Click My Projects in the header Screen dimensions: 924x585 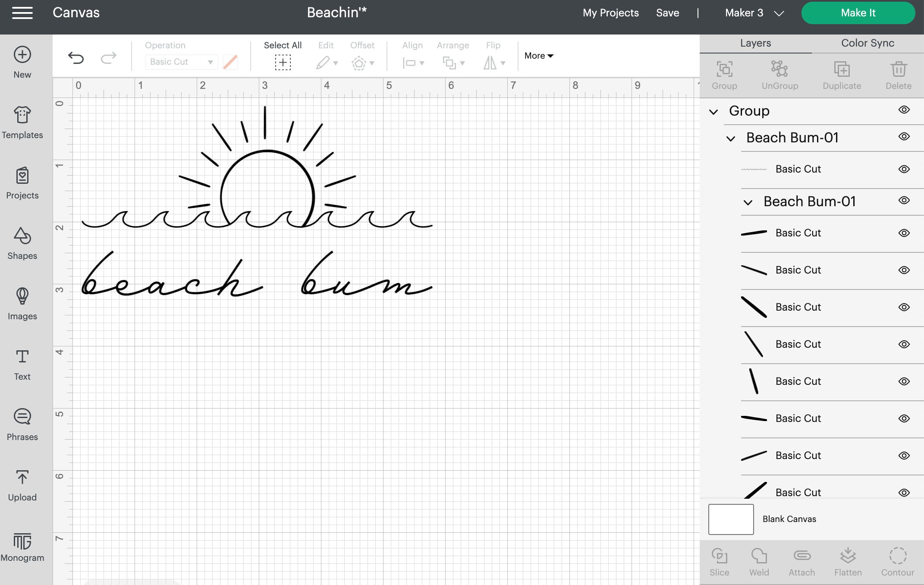pyautogui.click(x=611, y=13)
